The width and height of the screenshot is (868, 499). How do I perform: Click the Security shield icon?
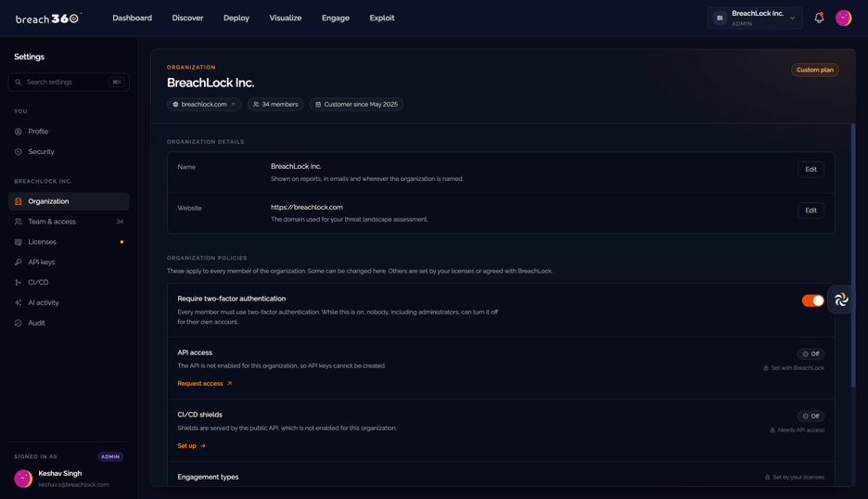tap(19, 152)
